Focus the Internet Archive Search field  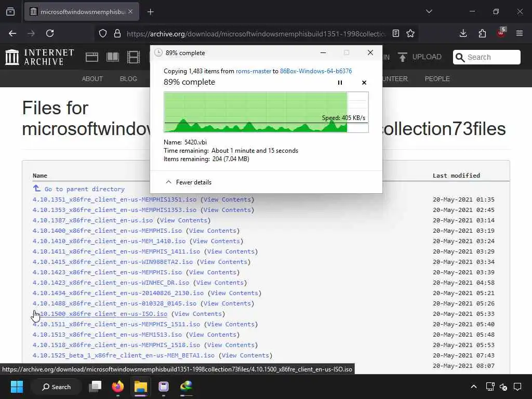(486, 57)
